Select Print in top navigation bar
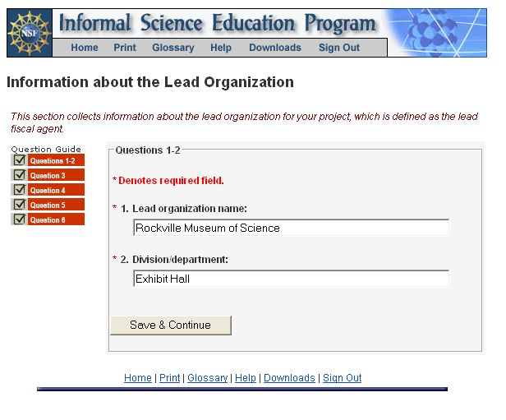The height and width of the screenshot is (420, 506). point(125,48)
